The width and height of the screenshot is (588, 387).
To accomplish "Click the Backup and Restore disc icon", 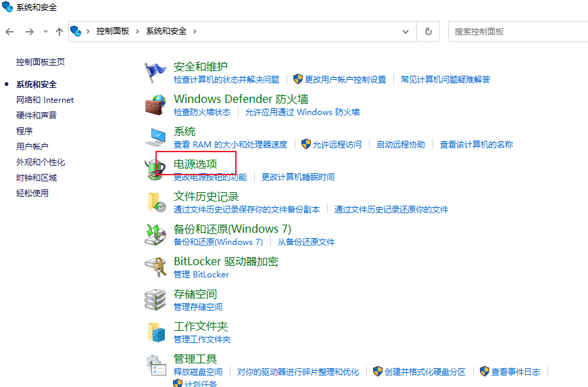I will coord(155,235).
